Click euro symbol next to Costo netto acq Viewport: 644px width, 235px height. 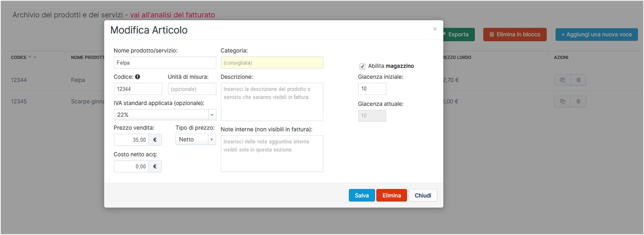click(155, 166)
